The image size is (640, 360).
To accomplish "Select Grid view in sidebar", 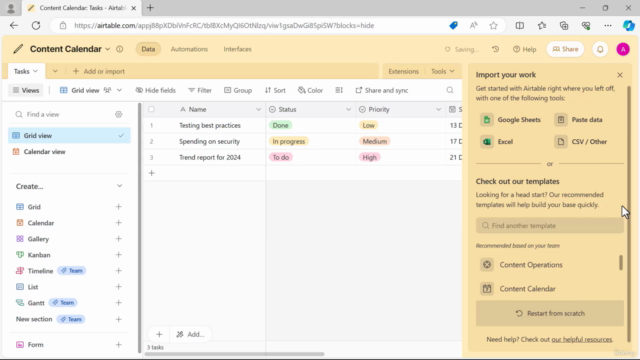I will (x=69, y=136).
